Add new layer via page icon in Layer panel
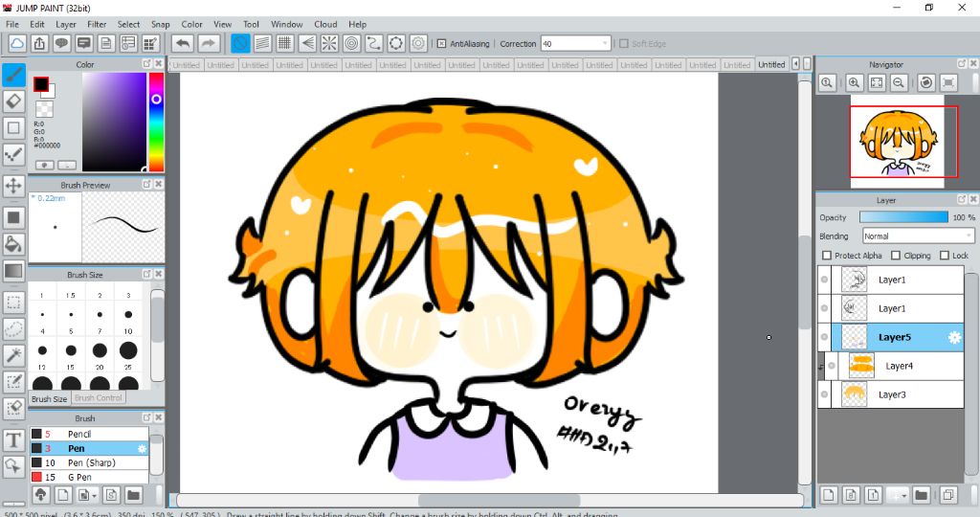 [829, 495]
